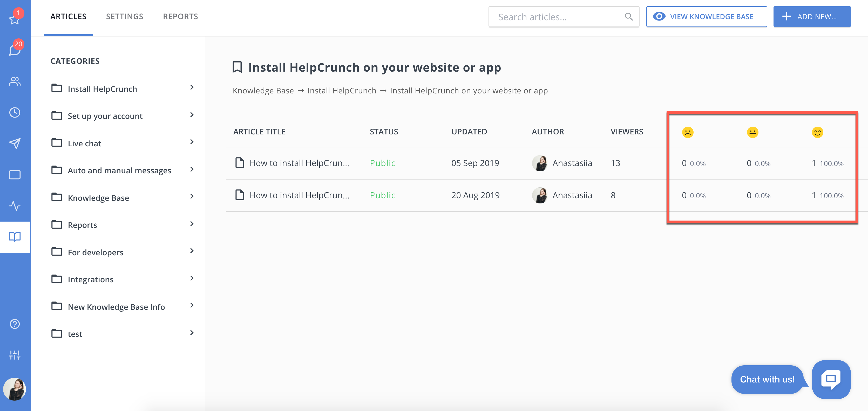Click Public status in second row
Screen dimensions: 868x411
[382, 195]
